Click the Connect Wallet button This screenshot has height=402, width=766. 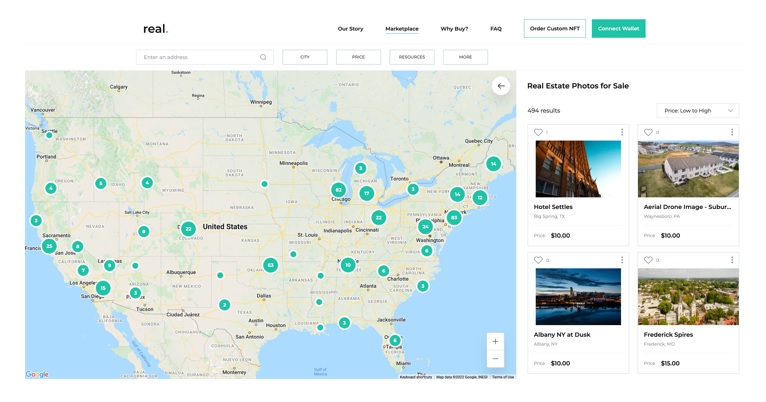pyautogui.click(x=618, y=29)
